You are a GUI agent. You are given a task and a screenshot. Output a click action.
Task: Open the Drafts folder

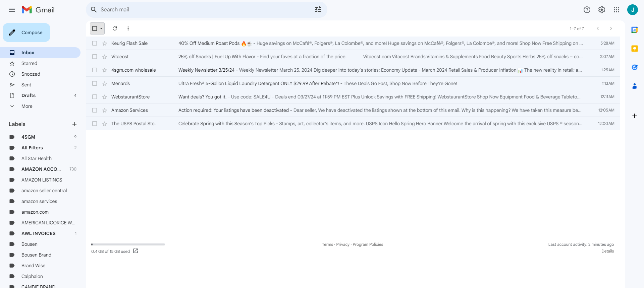(x=40, y=95)
